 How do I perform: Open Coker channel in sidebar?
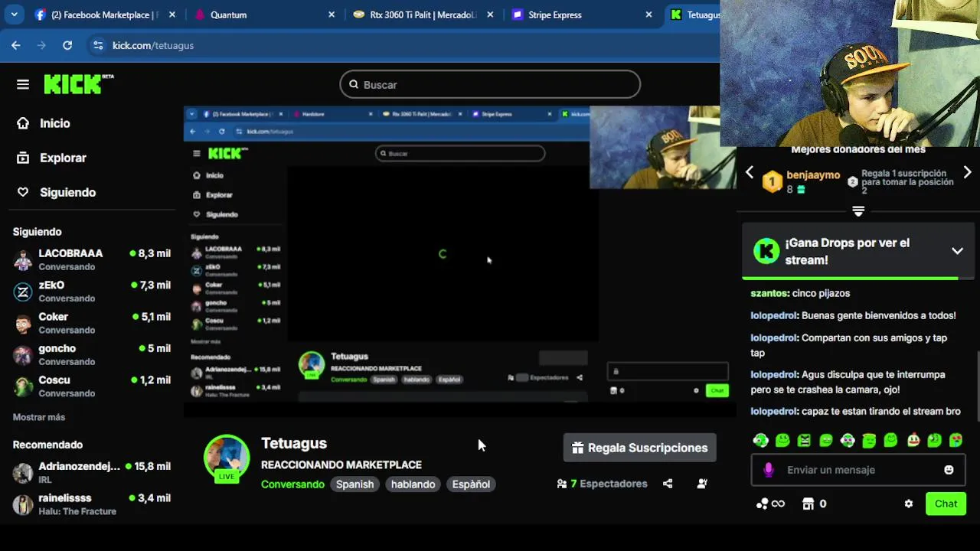point(92,323)
